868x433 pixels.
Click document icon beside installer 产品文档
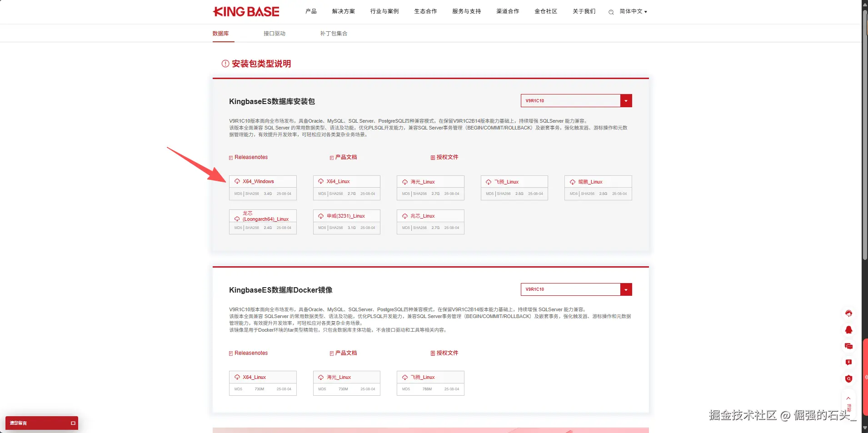[332, 158]
